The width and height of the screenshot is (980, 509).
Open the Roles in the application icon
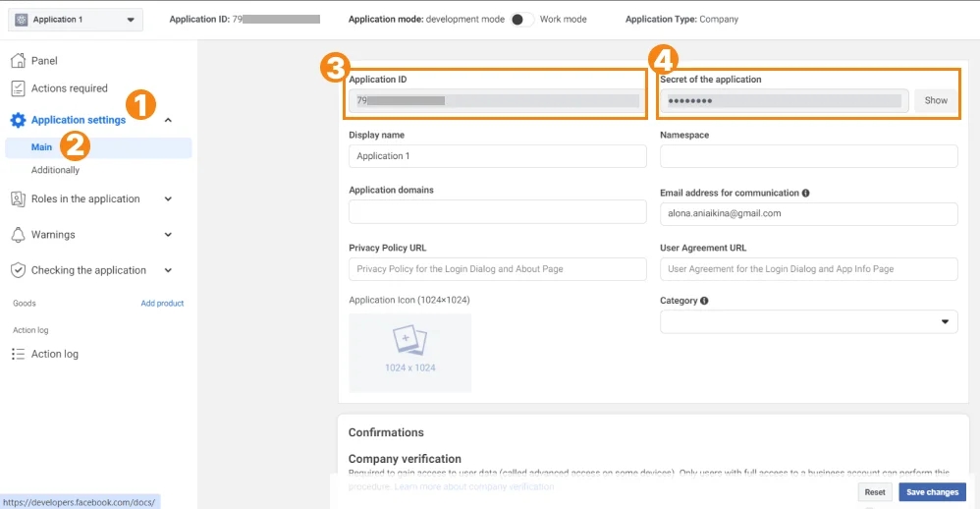[18, 198]
